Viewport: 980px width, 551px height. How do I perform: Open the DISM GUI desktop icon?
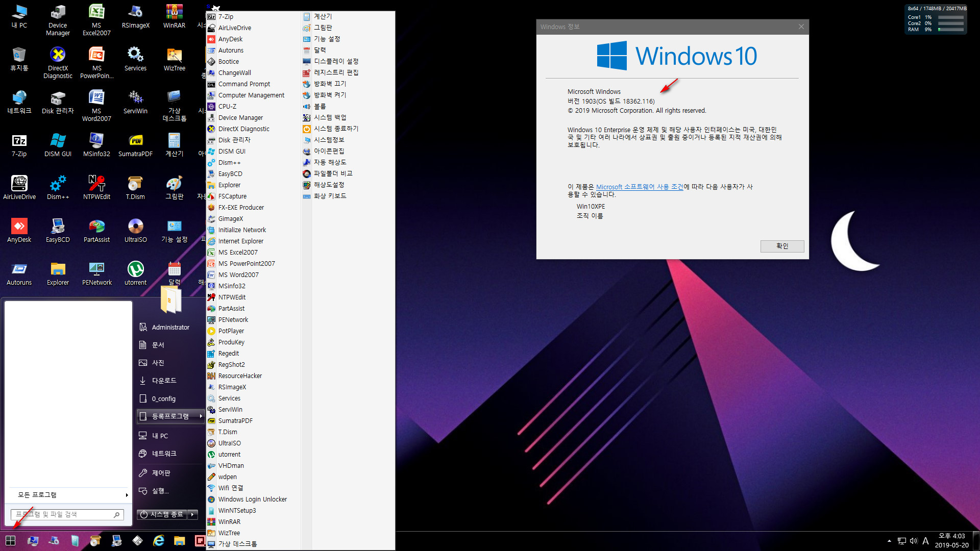coord(58,145)
